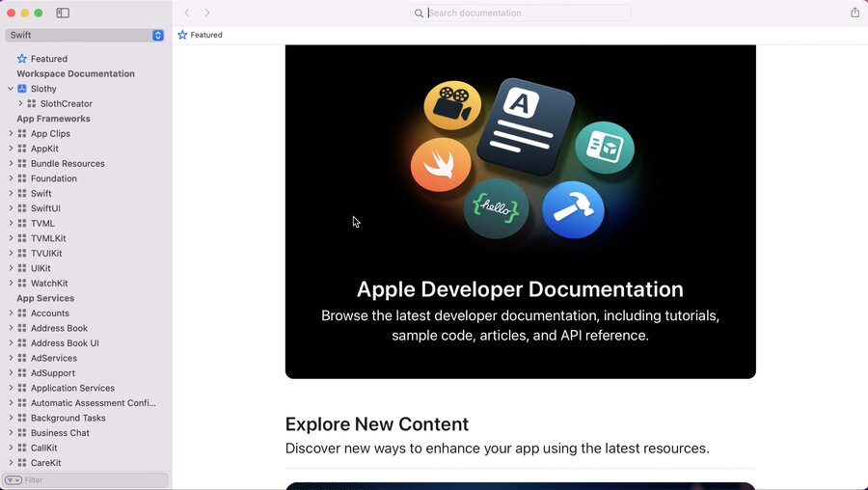Expand the Address Book node
Viewport: 868px width, 490px height.
tap(11, 328)
